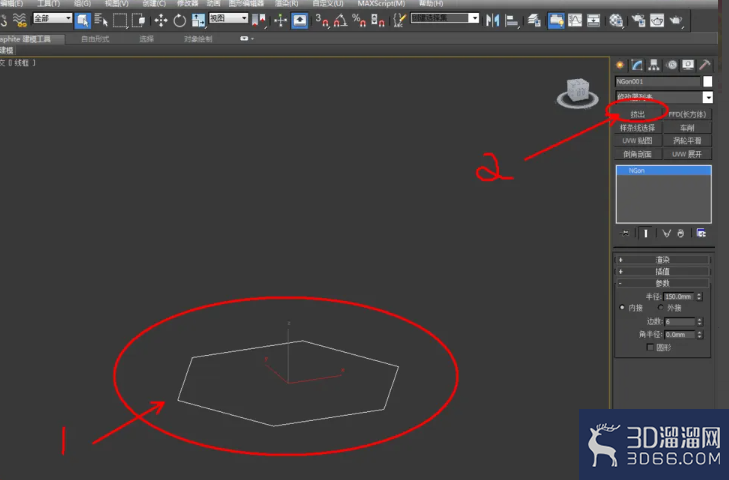Switch to Hierarchy command panel
The height and width of the screenshot is (480, 729).
[x=654, y=65]
